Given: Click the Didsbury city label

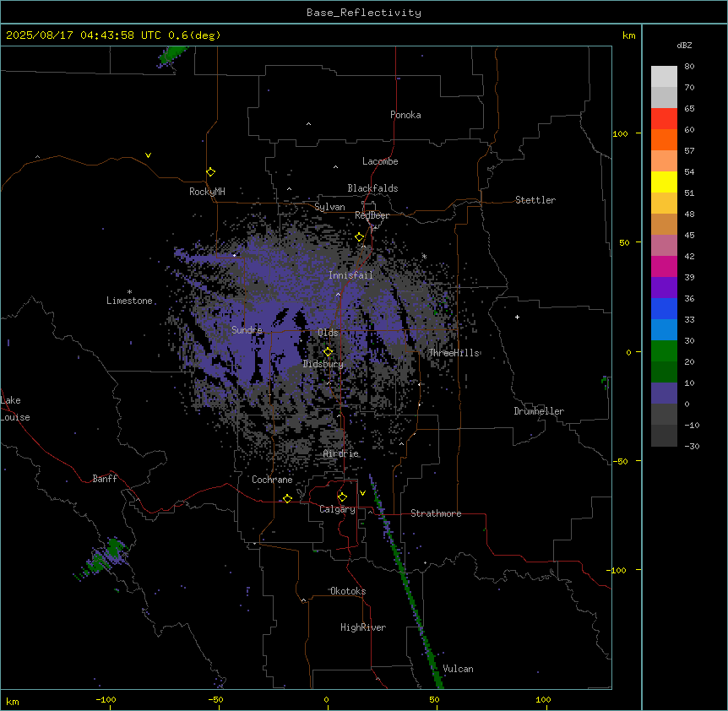Looking at the screenshot, I should pos(323,364).
